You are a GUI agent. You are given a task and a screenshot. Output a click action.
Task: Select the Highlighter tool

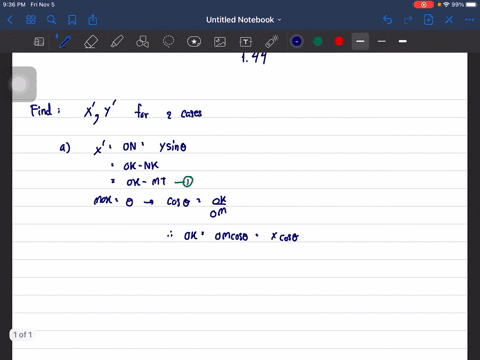coord(117,42)
